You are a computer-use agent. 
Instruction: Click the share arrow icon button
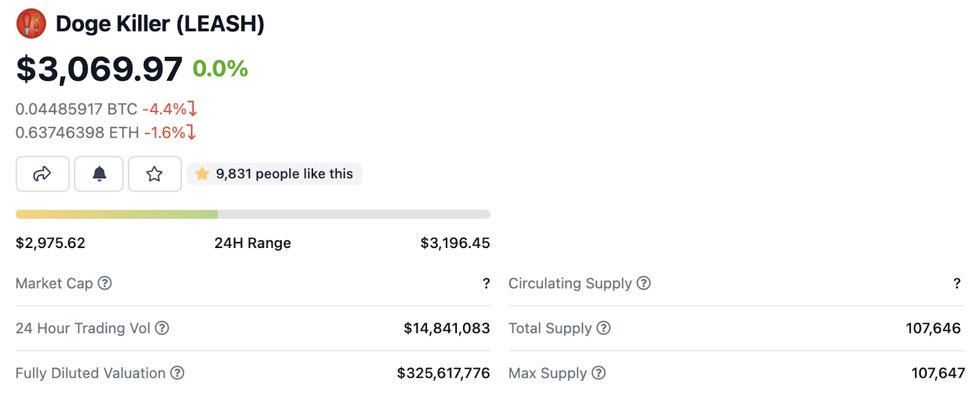tap(42, 174)
